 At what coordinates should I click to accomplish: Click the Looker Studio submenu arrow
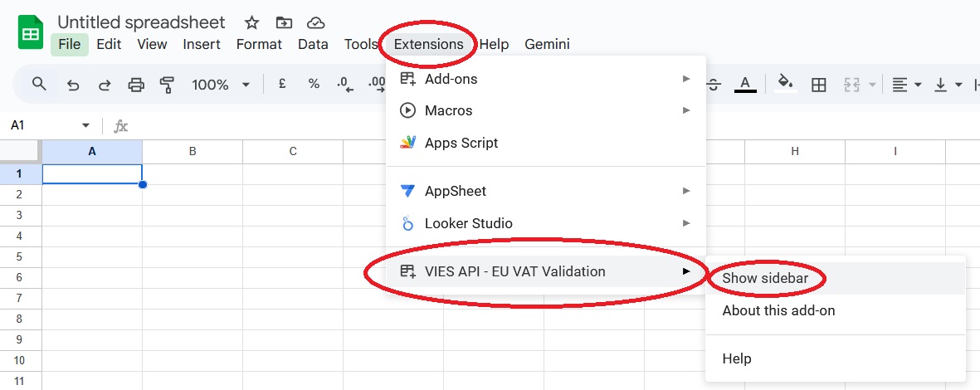click(x=686, y=223)
